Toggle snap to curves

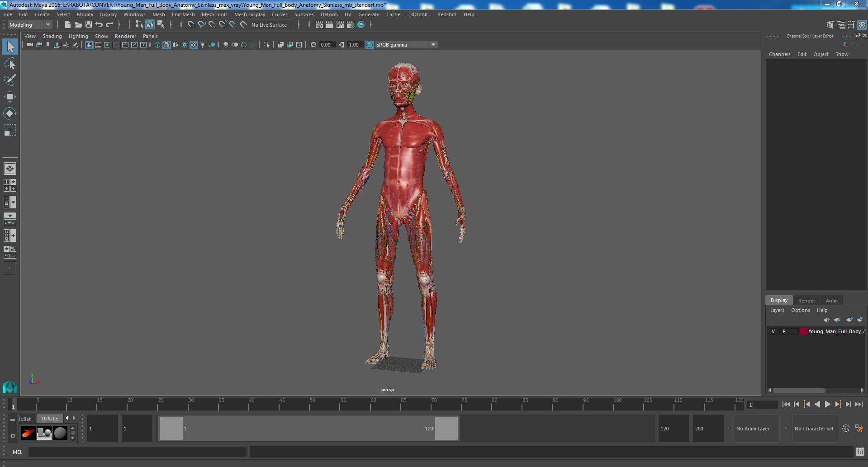click(202, 25)
